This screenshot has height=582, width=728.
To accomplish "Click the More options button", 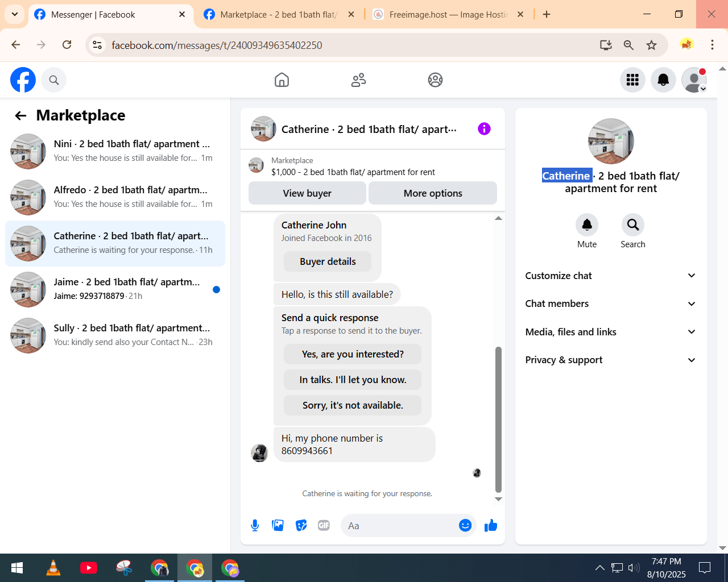I will pyautogui.click(x=433, y=193).
